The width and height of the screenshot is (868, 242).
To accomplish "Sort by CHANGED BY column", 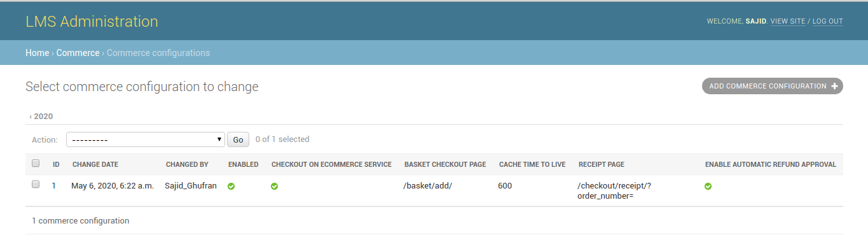I will pyautogui.click(x=187, y=164).
